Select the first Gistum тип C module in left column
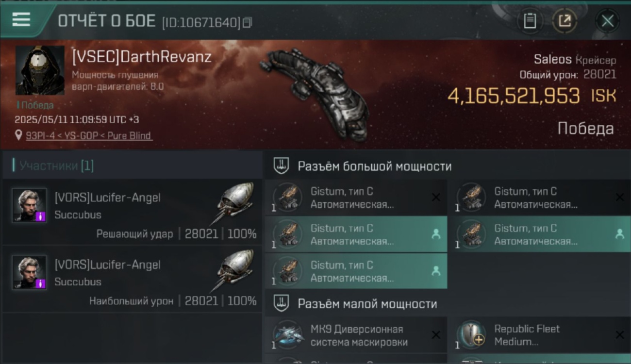 pos(356,198)
